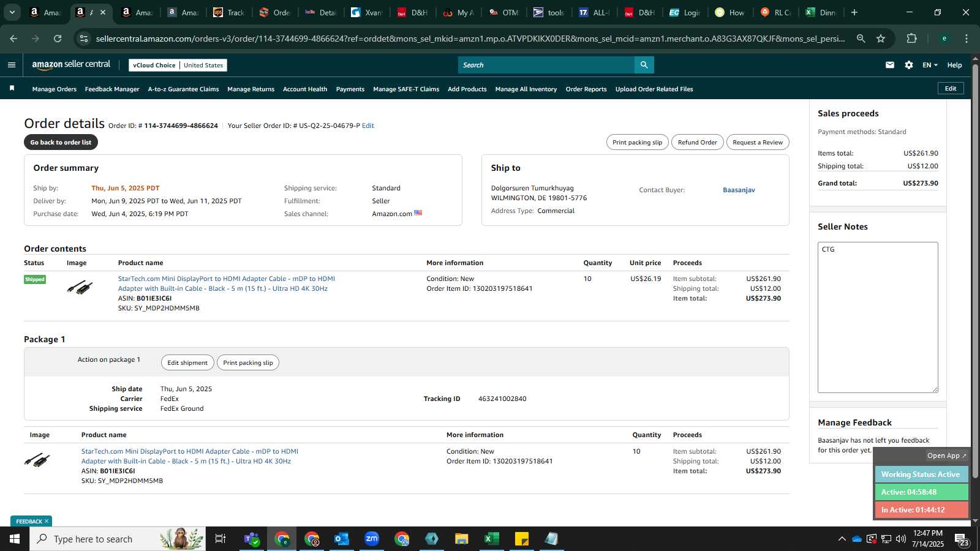Open the tab search dropdown arrow

pos(12,12)
